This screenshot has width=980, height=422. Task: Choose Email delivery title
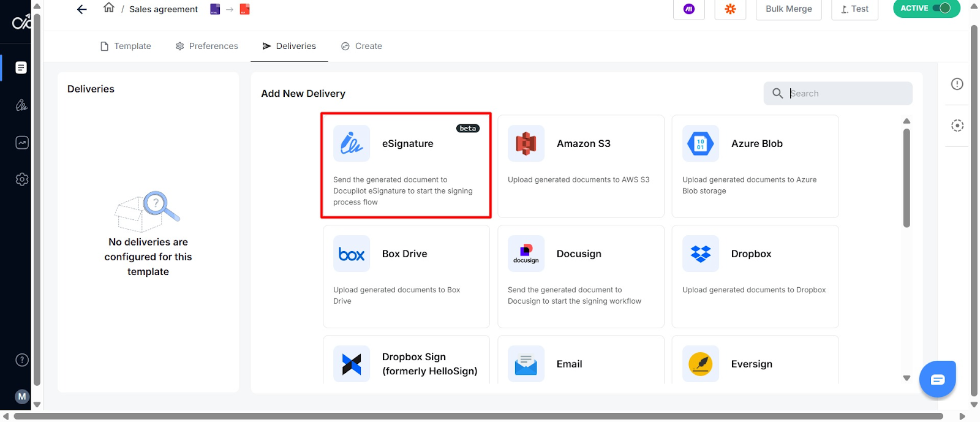[570, 364]
